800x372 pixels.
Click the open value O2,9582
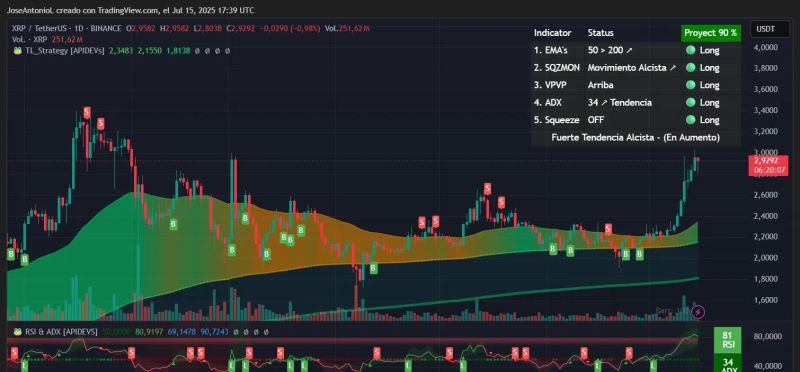142,29
